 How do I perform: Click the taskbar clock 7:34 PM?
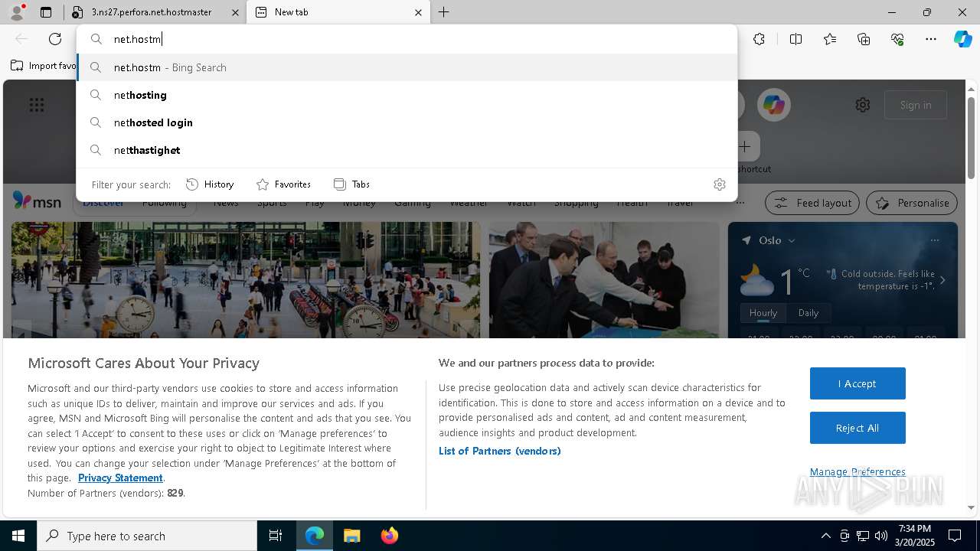pos(915,536)
